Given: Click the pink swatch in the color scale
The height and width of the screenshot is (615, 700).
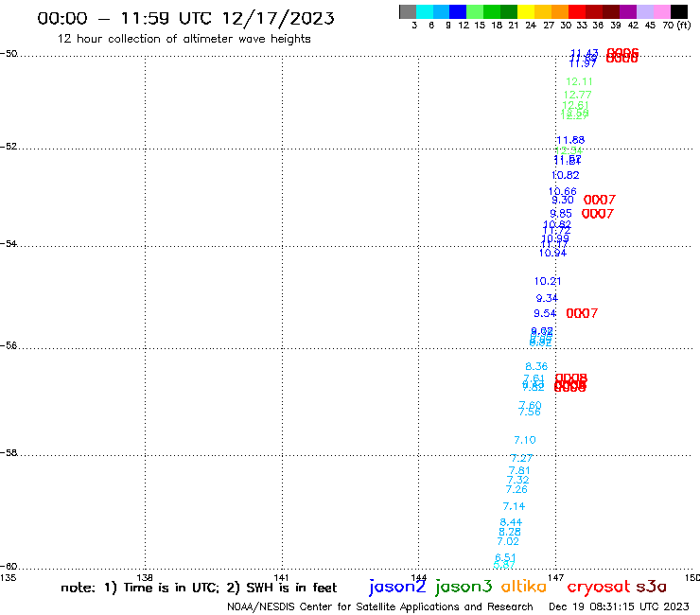Looking at the screenshot, I should 661,11.
